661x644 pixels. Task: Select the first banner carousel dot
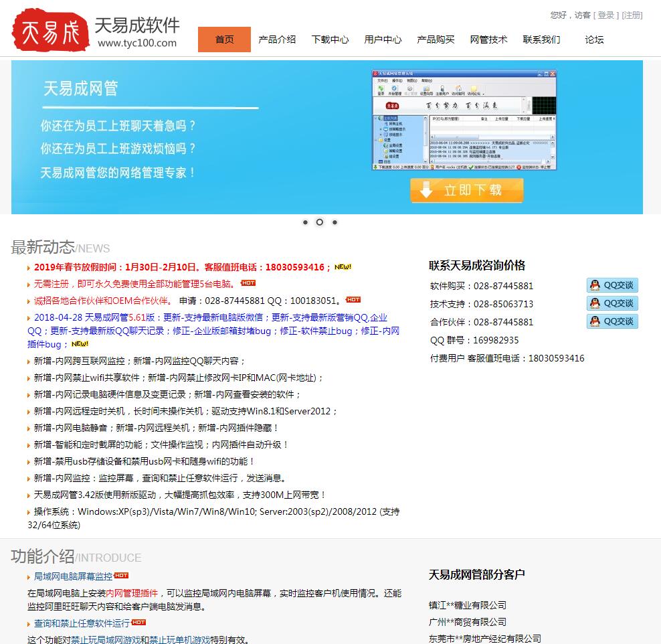coord(305,222)
